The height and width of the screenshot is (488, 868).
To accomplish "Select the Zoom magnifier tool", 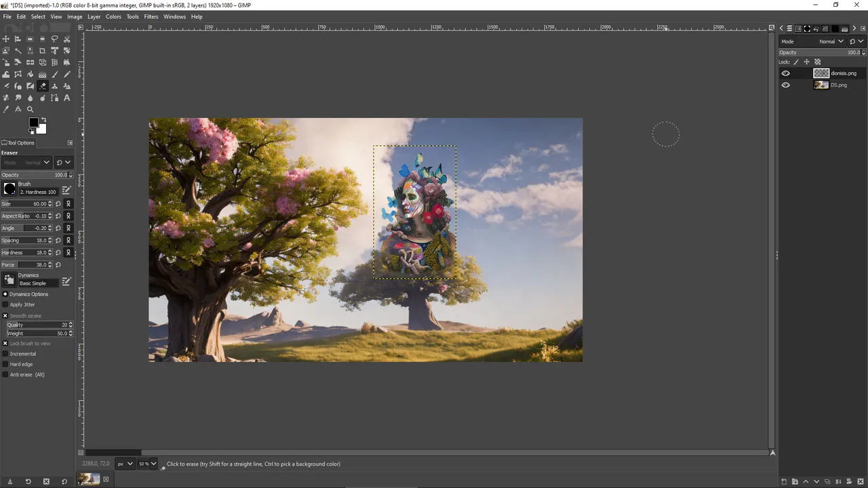I will (30, 109).
